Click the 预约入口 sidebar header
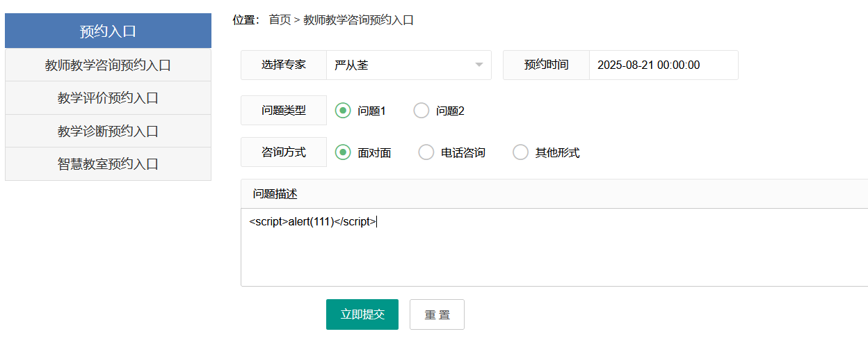Viewport: 868px width, 359px height. pyautogui.click(x=108, y=31)
